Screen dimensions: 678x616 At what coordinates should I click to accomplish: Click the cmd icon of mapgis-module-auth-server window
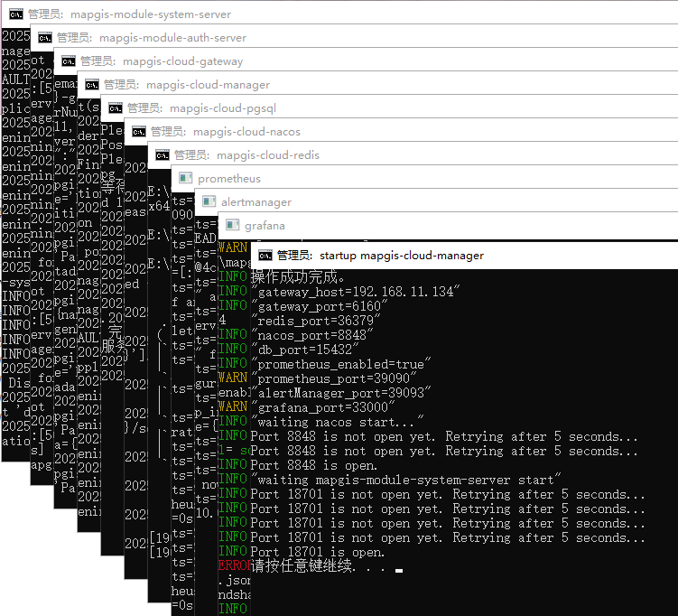tap(45, 38)
